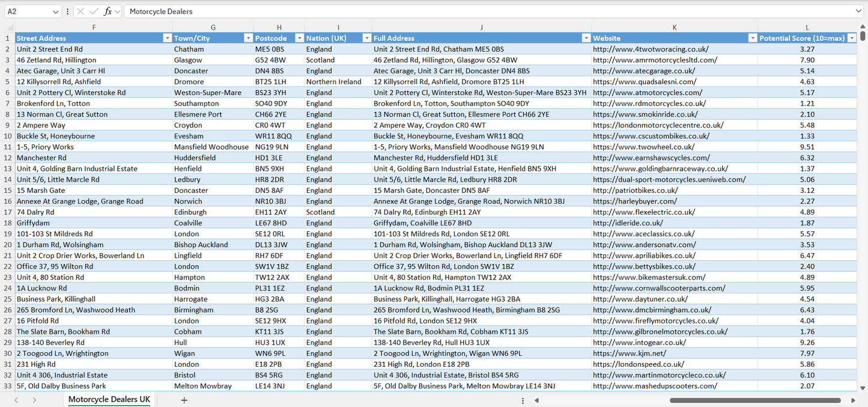The height and width of the screenshot is (407, 868).
Task: Open the three-dot menu near the sheet tabs
Action: tap(523, 399)
